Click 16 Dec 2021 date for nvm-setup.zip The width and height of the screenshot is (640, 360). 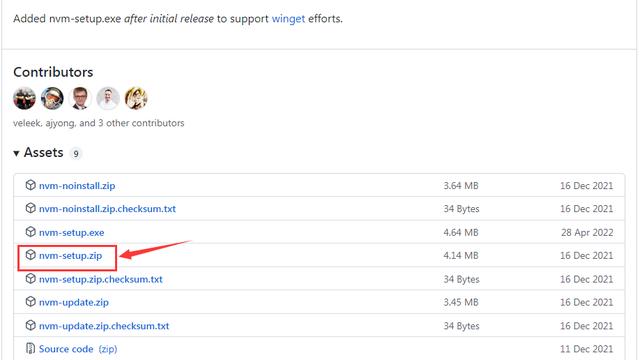click(587, 256)
